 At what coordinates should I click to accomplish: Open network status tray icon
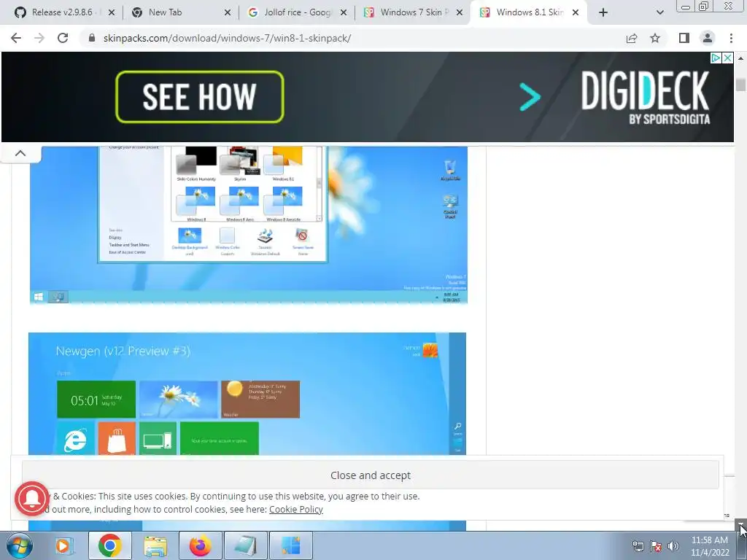[638, 546]
